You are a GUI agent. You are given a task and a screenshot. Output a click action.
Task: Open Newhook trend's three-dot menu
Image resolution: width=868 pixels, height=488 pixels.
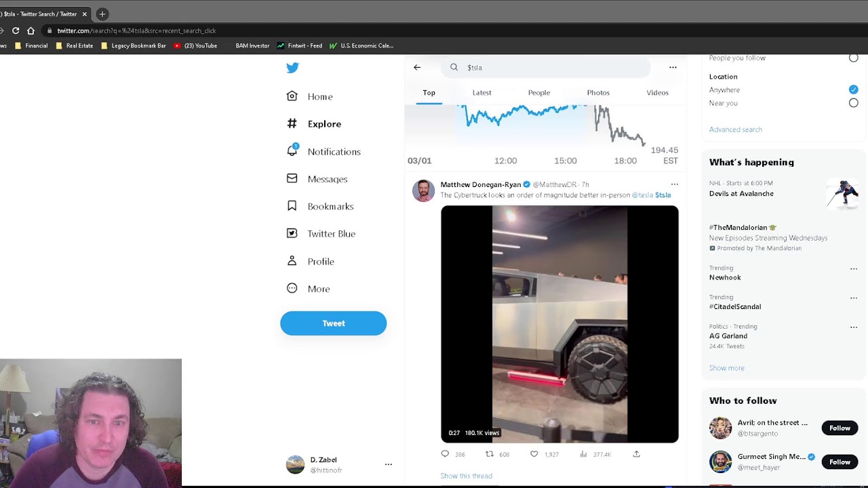click(854, 269)
